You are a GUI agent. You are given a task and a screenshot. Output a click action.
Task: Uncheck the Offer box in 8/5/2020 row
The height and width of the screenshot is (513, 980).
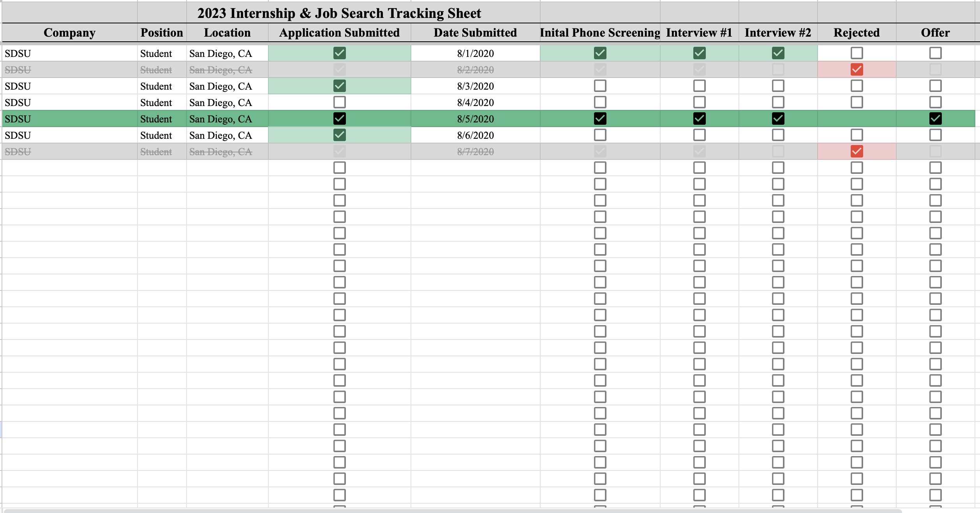point(935,119)
